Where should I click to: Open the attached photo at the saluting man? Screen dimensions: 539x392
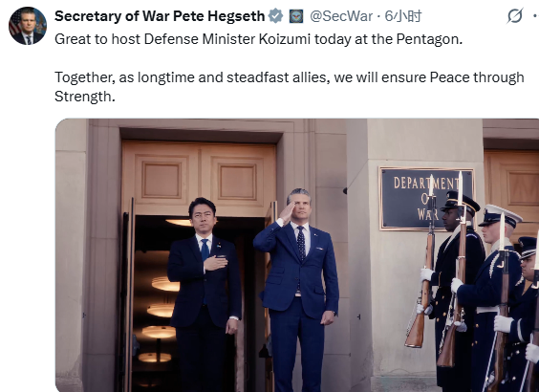296,289
